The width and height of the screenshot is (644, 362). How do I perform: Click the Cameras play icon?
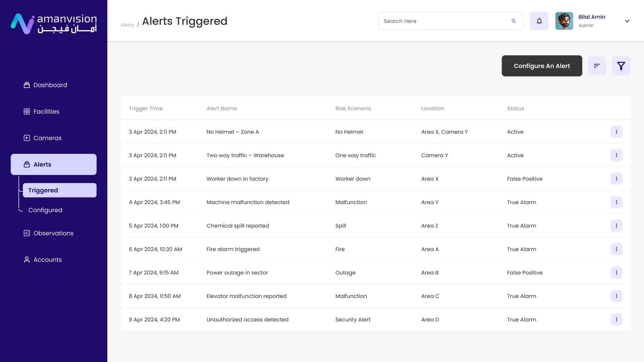click(x=27, y=138)
